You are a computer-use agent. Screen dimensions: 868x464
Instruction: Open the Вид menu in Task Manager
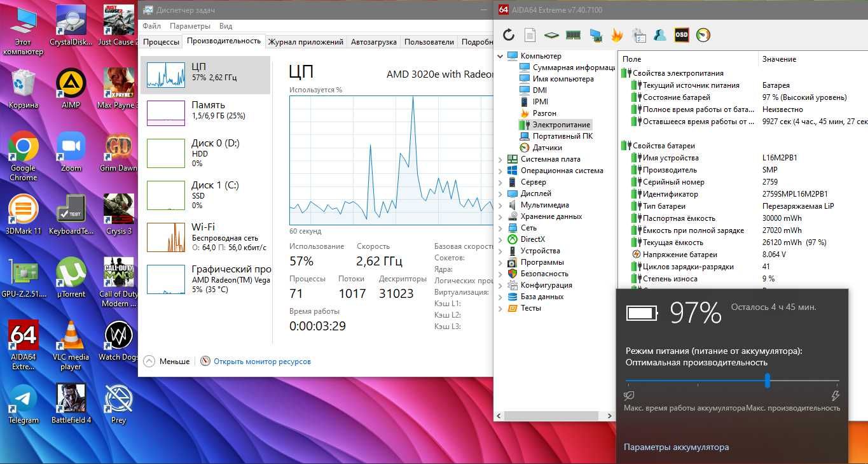coord(226,26)
